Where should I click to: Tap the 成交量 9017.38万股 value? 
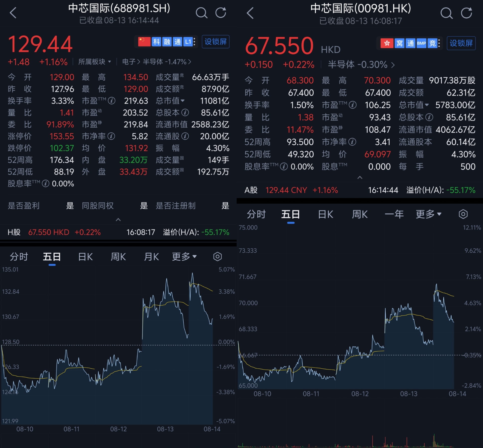tap(452, 80)
